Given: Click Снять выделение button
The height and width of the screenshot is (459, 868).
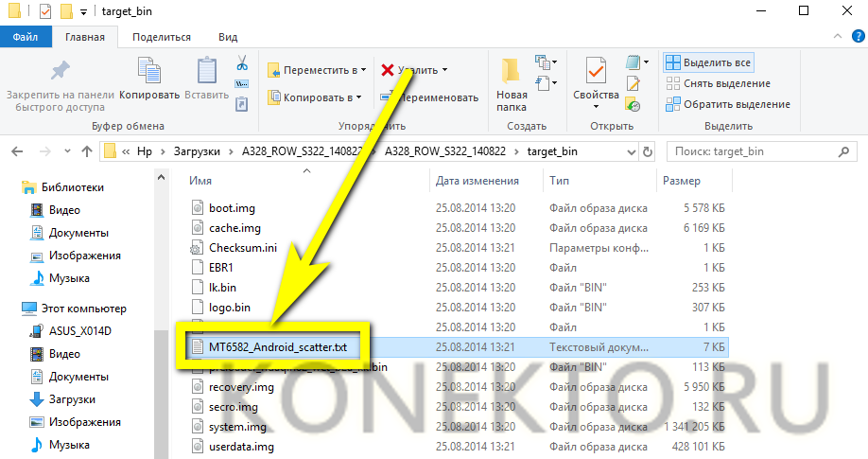Looking at the screenshot, I should tap(718, 83).
